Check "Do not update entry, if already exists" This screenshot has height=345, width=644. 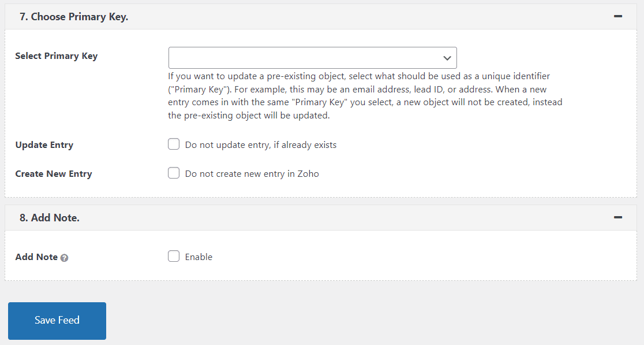pos(174,144)
